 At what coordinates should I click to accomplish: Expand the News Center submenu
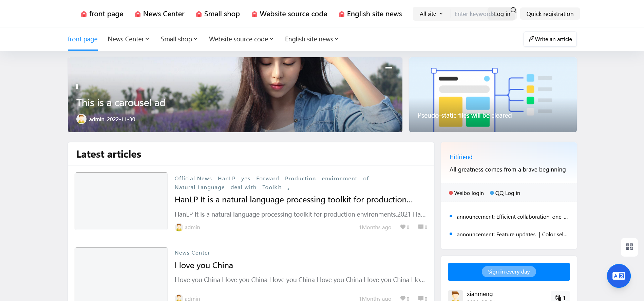pyautogui.click(x=129, y=39)
